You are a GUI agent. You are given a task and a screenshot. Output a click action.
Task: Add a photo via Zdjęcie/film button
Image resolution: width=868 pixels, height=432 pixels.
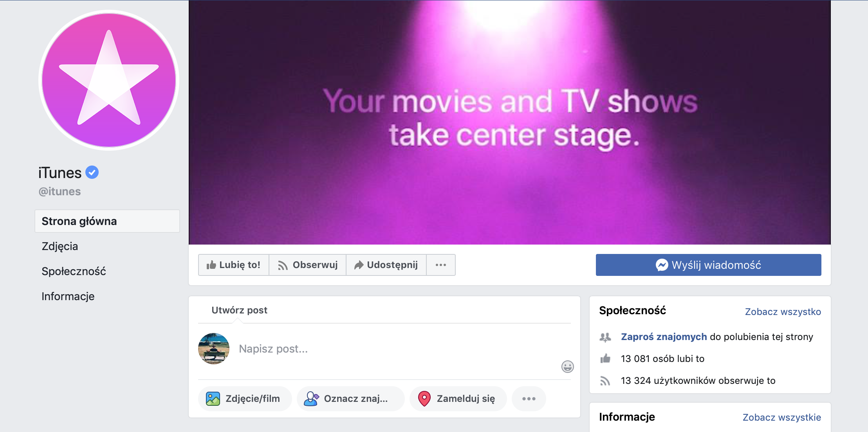click(x=245, y=399)
